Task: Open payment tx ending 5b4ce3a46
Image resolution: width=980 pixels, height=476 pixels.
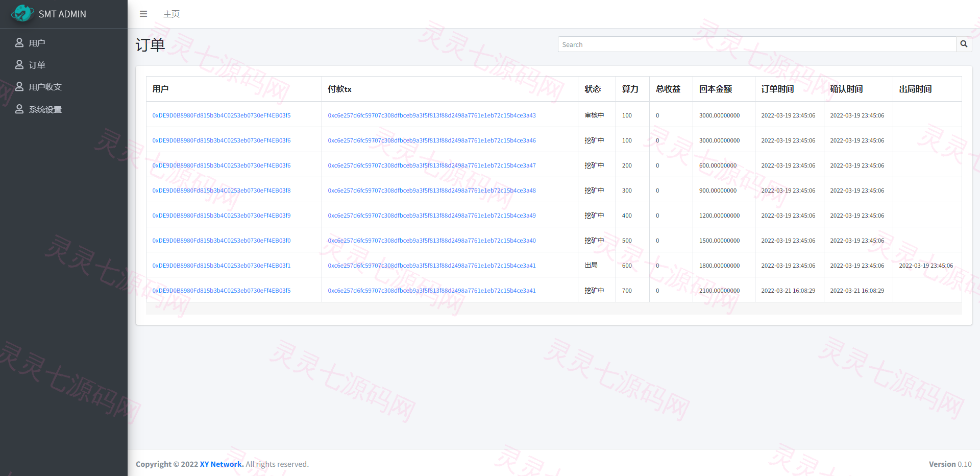Action: pyautogui.click(x=432, y=140)
